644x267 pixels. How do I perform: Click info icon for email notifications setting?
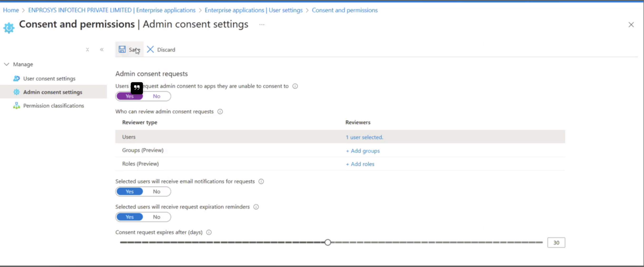point(261,181)
